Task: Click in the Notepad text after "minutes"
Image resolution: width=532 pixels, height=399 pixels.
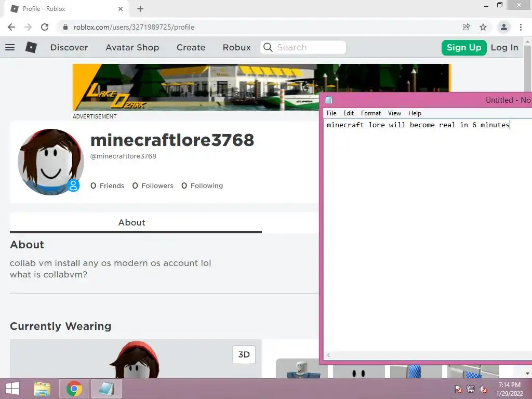Action: pyautogui.click(x=510, y=125)
